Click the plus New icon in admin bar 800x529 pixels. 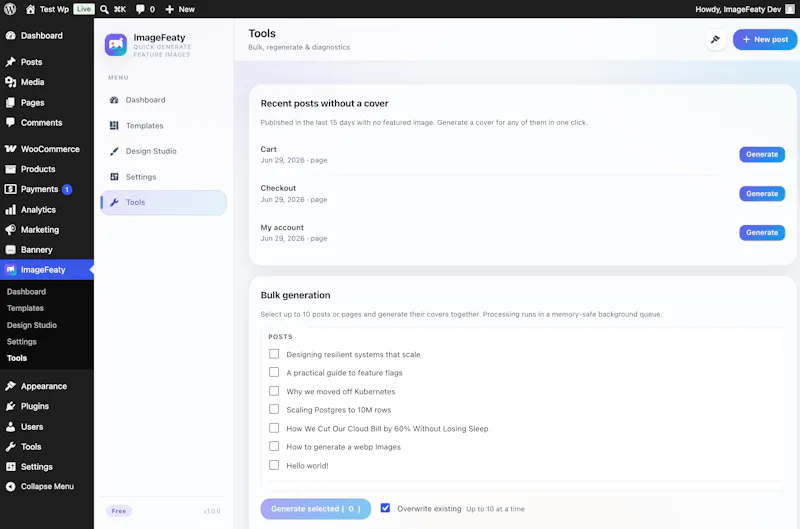point(170,9)
